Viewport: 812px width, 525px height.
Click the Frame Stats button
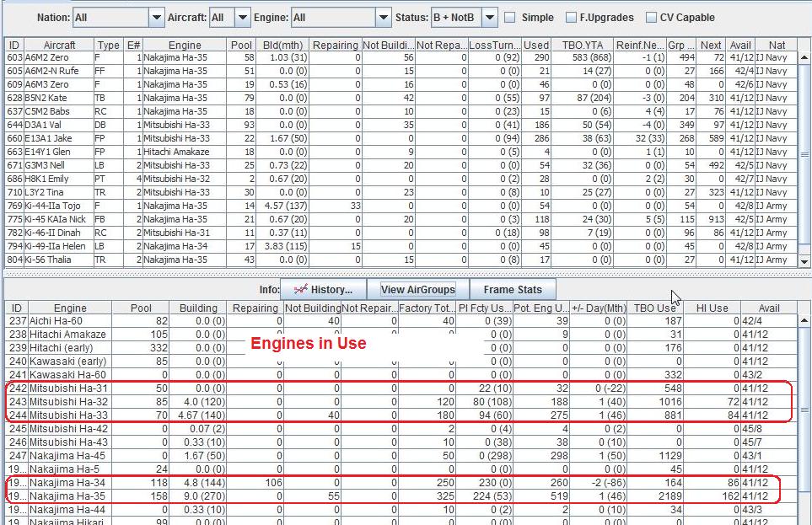[x=513, y=289]
